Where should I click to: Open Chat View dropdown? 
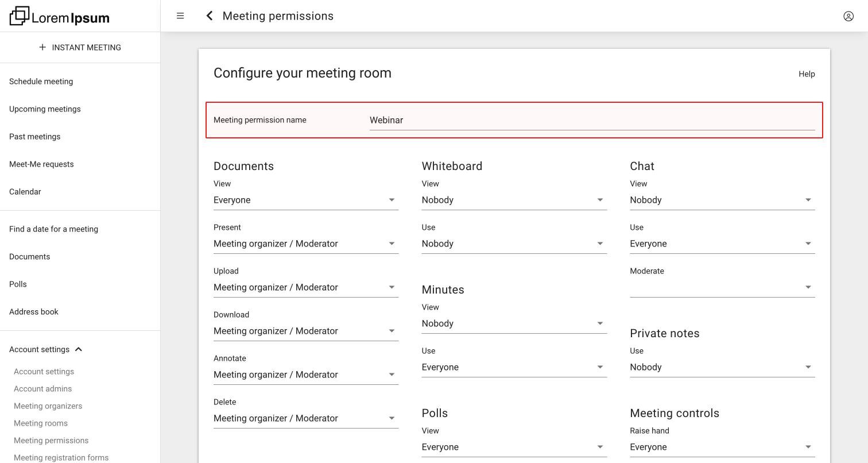tap(722, 200)
